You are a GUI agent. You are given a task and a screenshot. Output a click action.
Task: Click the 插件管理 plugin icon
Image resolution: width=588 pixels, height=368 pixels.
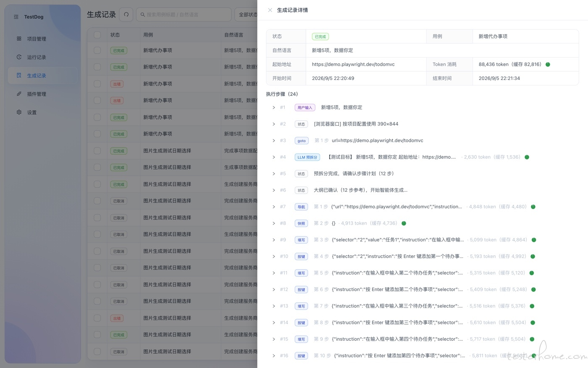pos(19,94)
